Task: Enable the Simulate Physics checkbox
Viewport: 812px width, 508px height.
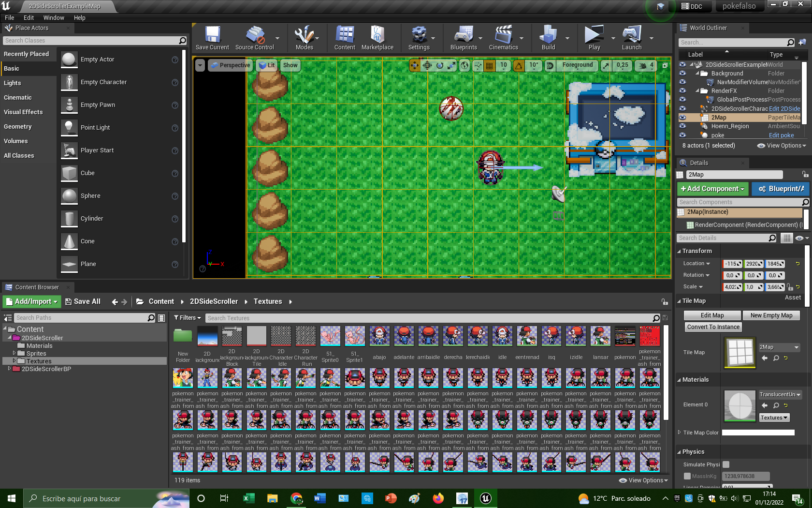Action: point(726,464)
